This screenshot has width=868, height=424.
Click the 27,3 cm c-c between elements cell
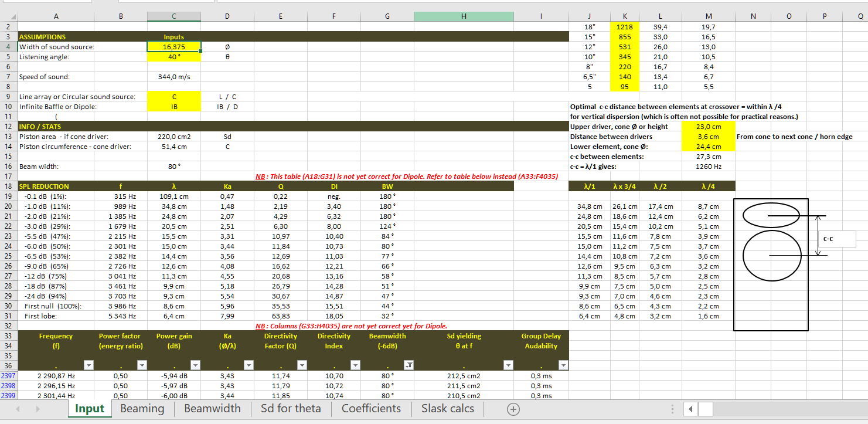(x=709, y=157)
